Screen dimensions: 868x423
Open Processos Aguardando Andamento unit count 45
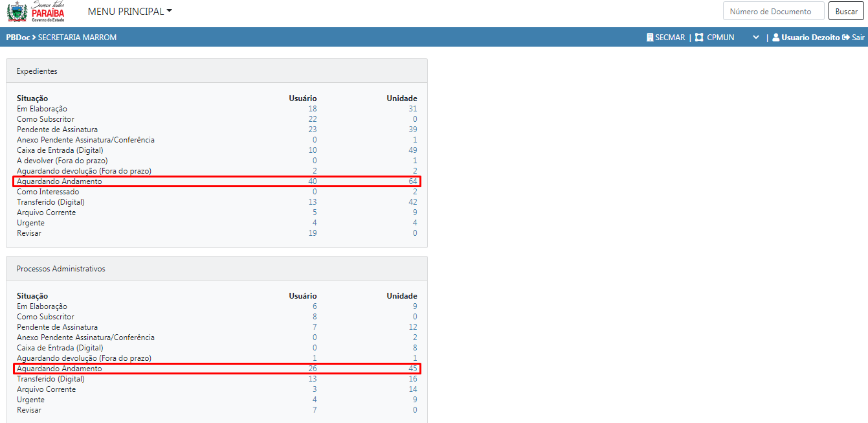point(413,369)
